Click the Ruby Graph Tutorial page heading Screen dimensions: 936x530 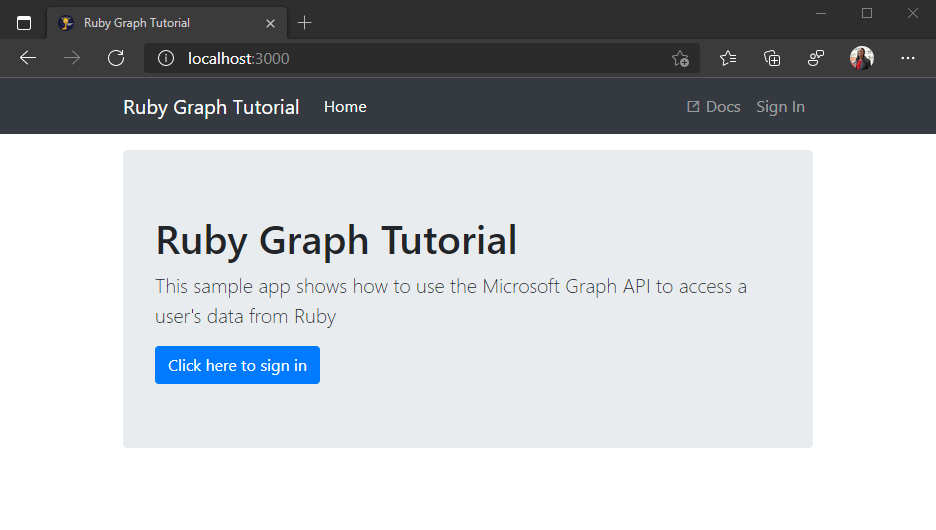[336, 241]
